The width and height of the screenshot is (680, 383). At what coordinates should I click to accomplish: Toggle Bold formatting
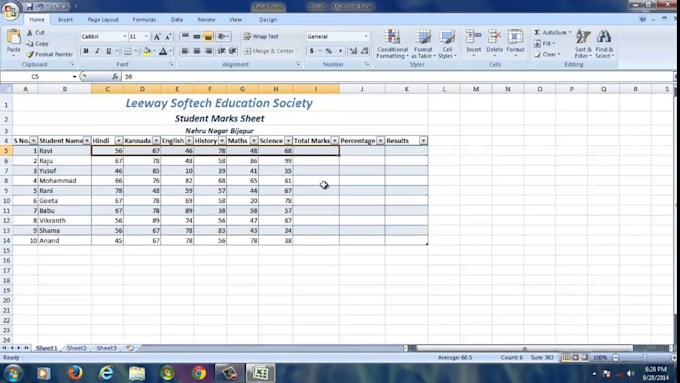coord(86,51)
